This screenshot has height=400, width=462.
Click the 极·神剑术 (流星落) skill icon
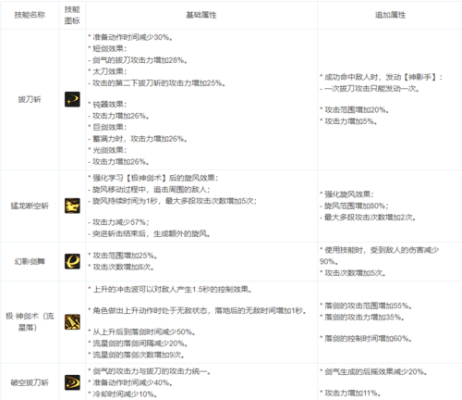pyautogui.click(x=72, y=322)
